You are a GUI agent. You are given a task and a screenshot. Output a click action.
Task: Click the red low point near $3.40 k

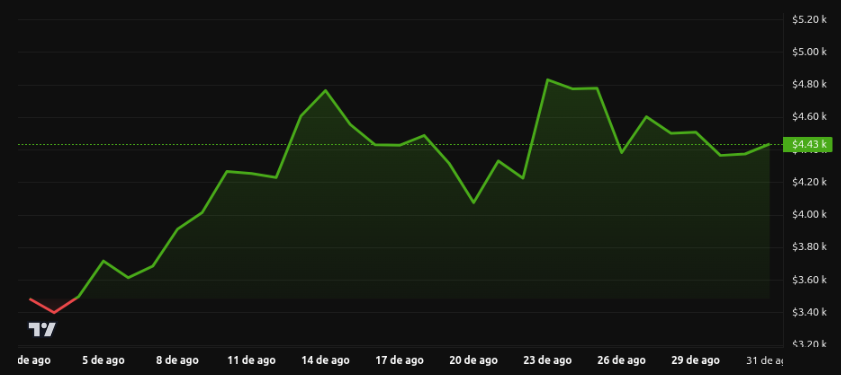[54, 312]
